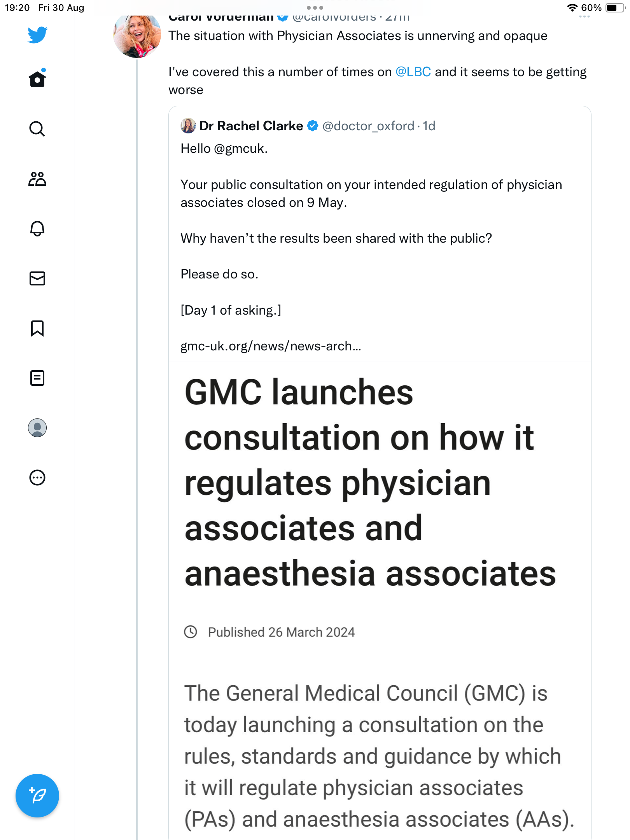Open the More circle menu
The image size is (630, 840).
click(x=37, y=478)
